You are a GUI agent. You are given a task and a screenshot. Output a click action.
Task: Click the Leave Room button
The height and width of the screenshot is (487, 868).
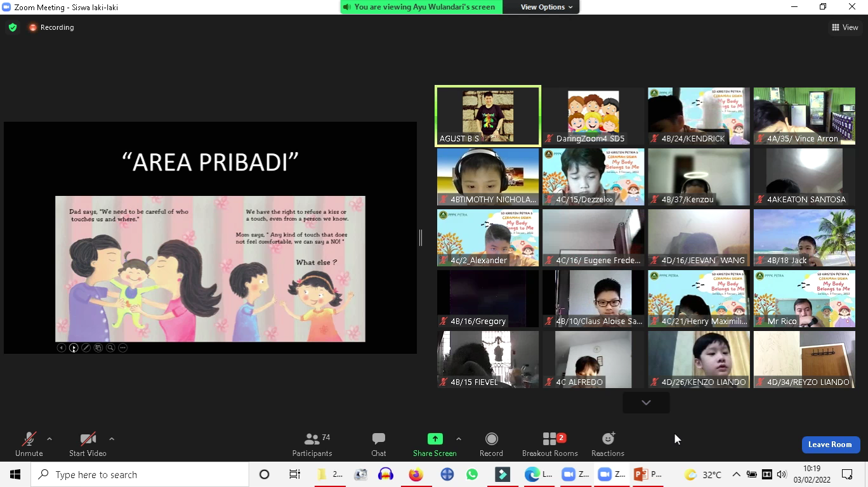pyautogui.click(x=830, y=445)
